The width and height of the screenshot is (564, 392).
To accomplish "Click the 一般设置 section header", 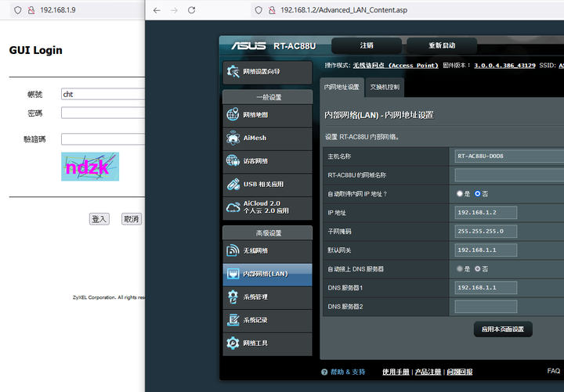I will point(268,97).
